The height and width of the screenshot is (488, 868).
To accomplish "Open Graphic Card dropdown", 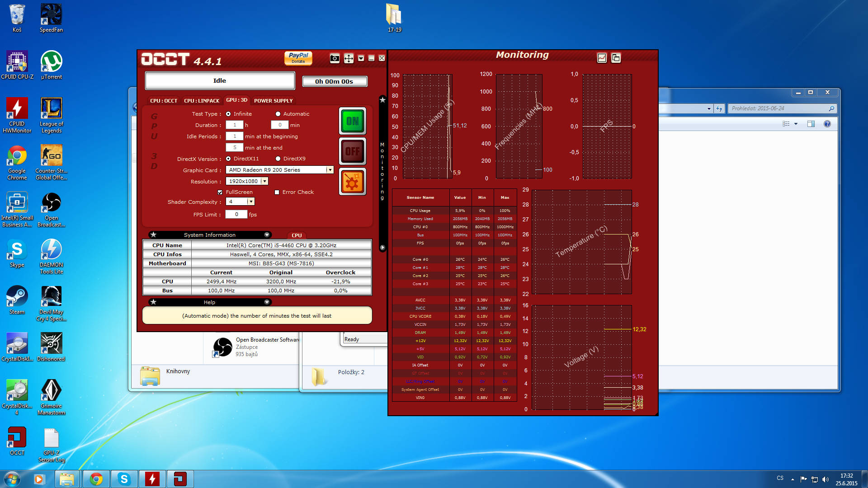I will [330, 170].
